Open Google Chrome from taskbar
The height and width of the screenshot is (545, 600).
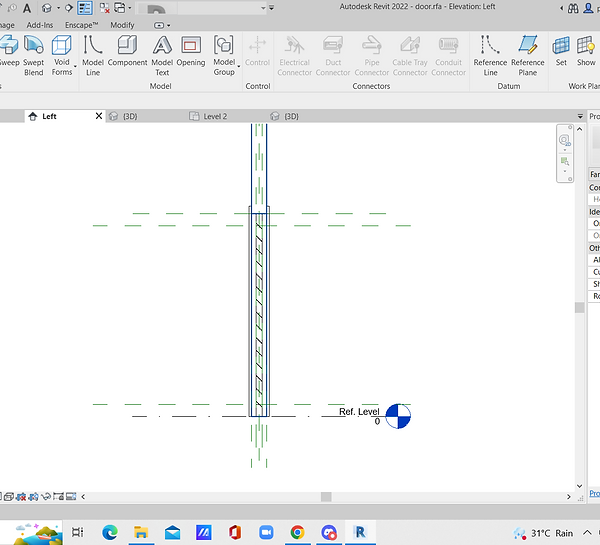[x=298, y=532]
